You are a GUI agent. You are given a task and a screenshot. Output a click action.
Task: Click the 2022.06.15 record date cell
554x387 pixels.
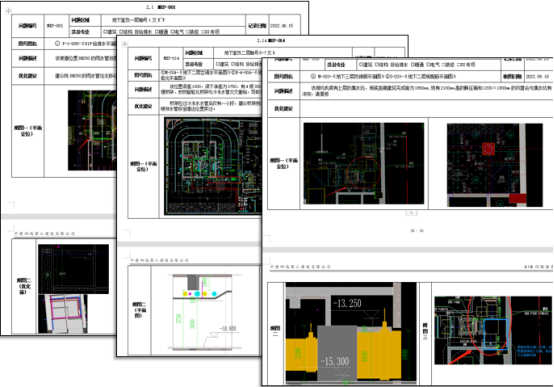coord(285,25)
